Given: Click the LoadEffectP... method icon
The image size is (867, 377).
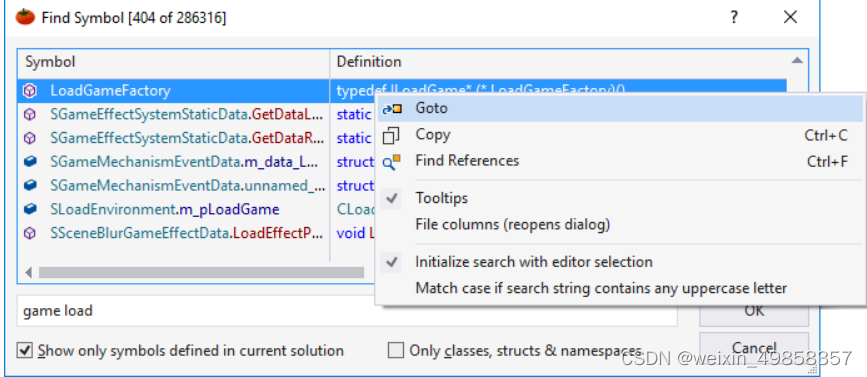Looking at the screenshot, I should 30,233.
